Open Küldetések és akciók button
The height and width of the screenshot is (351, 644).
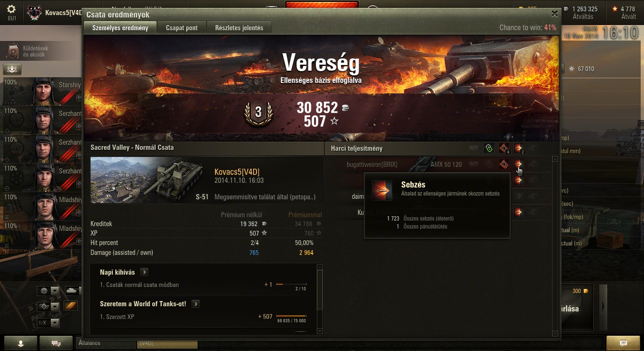(29, 51)
